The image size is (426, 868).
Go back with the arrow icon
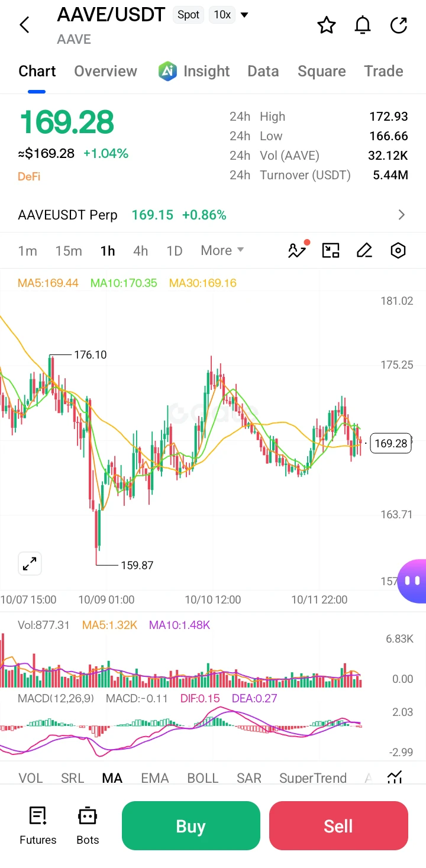tap(24, 25)
